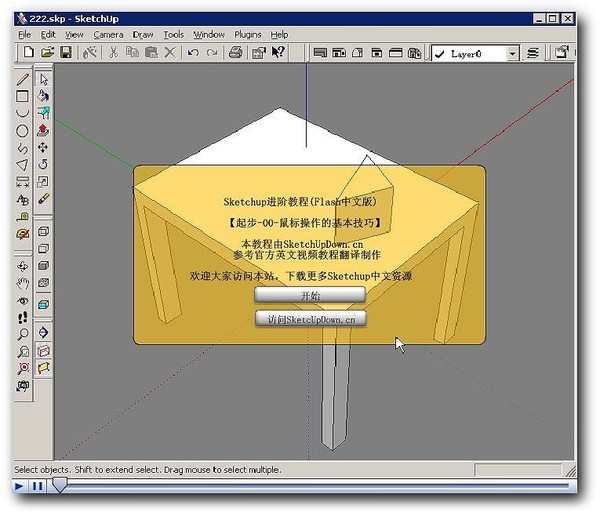
Task: Open the Camera menu
Action: tap(108, 35)
